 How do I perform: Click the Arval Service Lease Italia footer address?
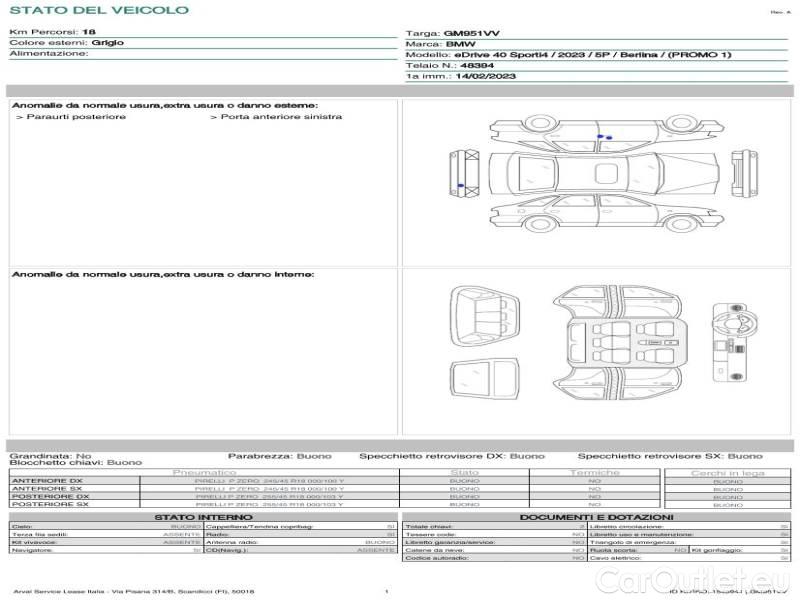[134, 592]
